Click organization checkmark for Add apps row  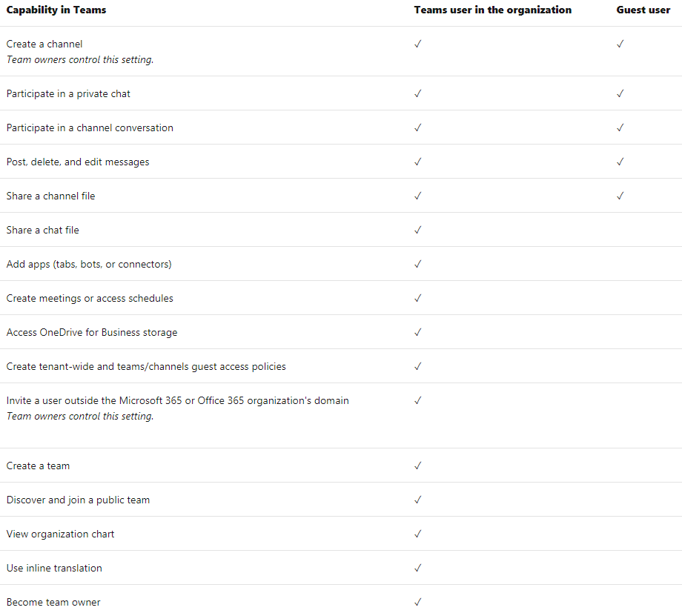[418, 264]
